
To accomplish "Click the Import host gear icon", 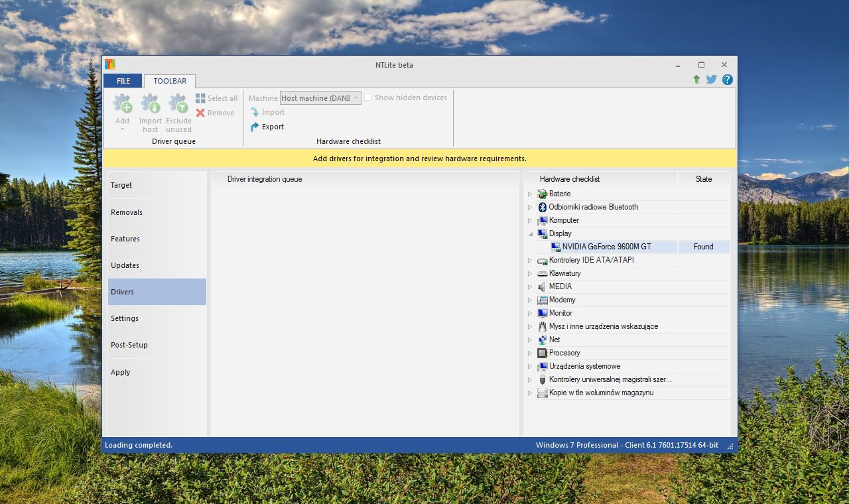I will (x=150, y=103).
